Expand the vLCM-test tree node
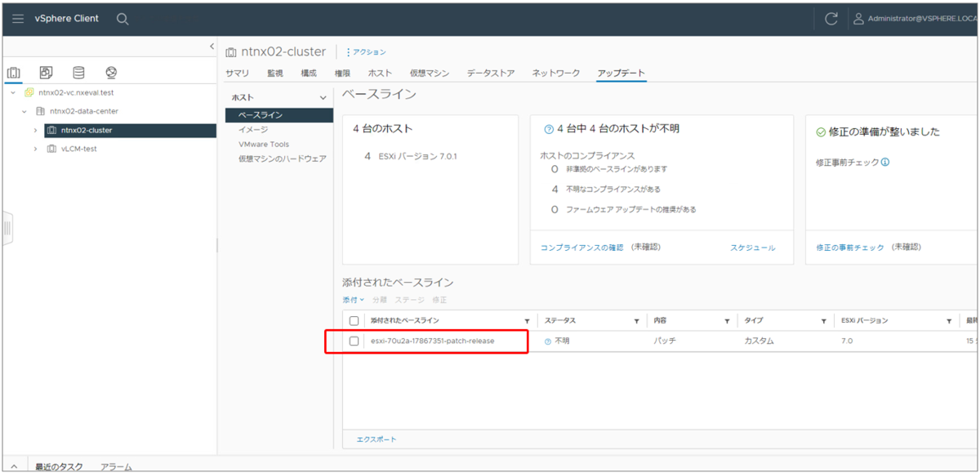 click(x=35, y=149)
